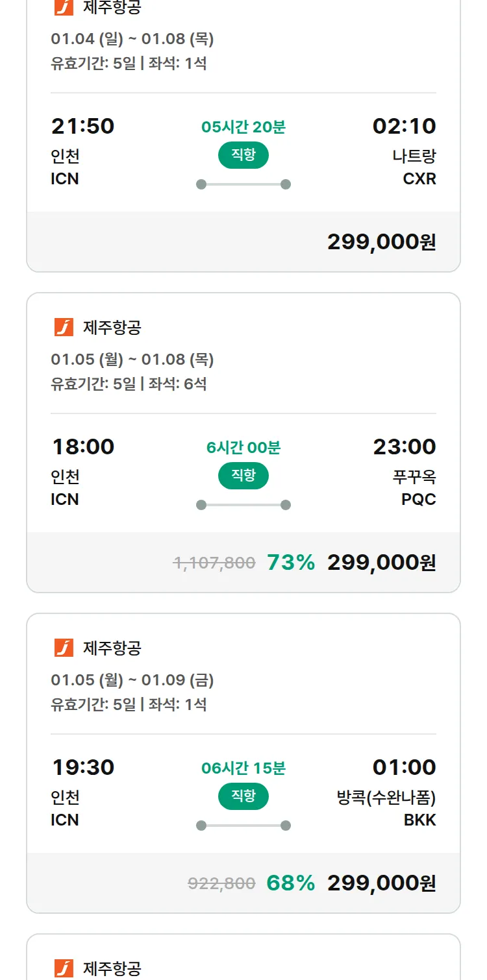Click 직항 badge on Nha Trang flight
The width and height of the screenshot is (487, 980).
pos(243,155)
